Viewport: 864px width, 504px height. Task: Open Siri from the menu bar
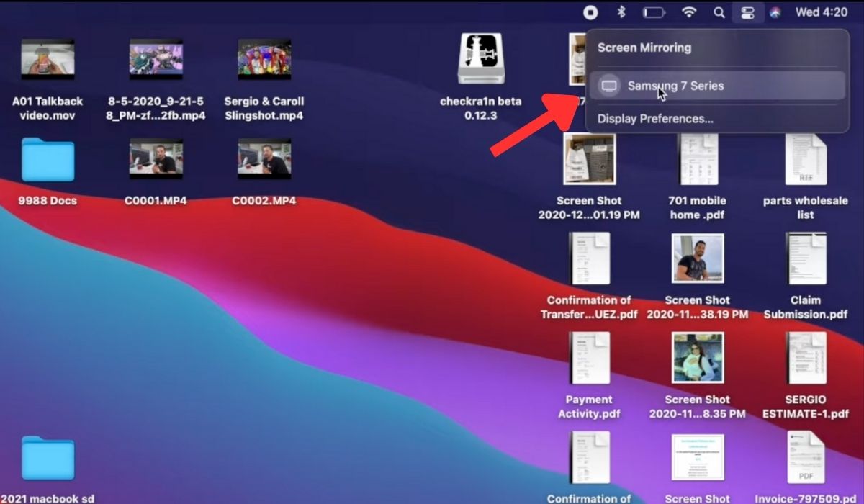[x=775, y=12]
